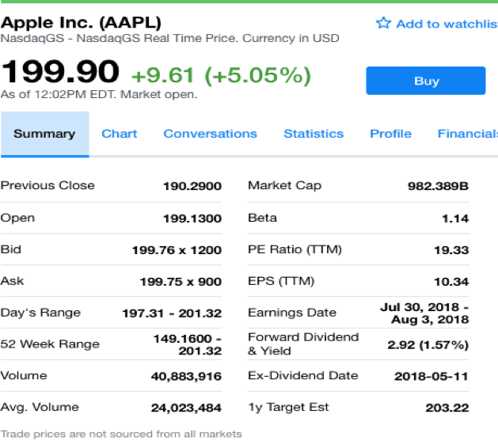The width and height of the screenshot is (498, 448).
Task: Go to the Profile tab
Action: (390, 134)
